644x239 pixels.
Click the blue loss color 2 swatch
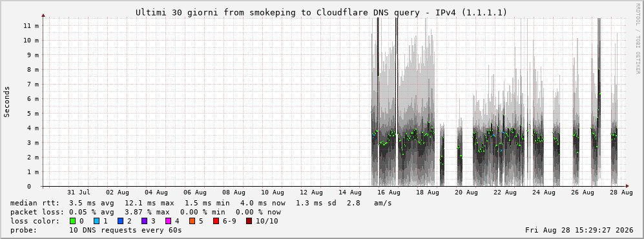click(x=120, y=221)
